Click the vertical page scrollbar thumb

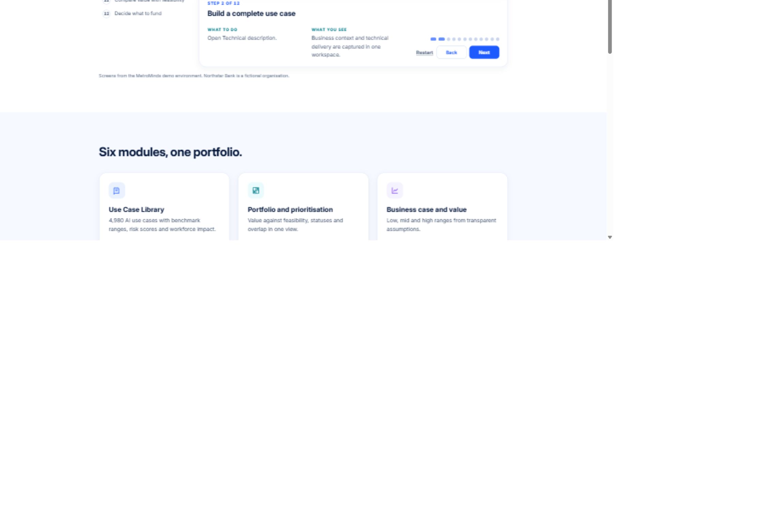(x=610, y=27)
